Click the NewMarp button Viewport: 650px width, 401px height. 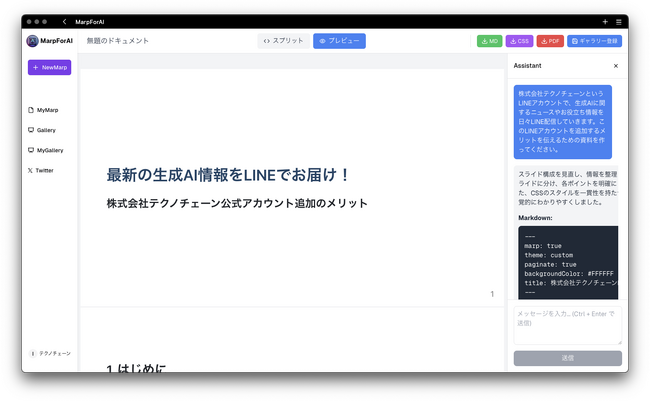[x=49, y=67]
